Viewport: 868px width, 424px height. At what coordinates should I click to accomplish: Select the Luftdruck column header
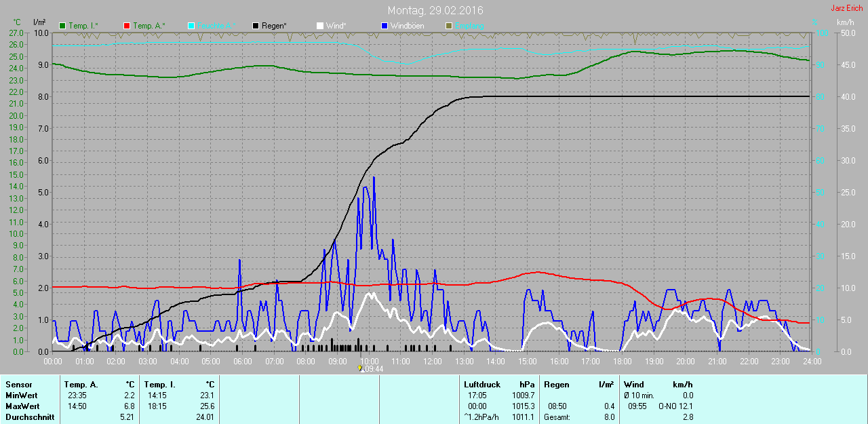pyautogui.click(x=481, y=385)
